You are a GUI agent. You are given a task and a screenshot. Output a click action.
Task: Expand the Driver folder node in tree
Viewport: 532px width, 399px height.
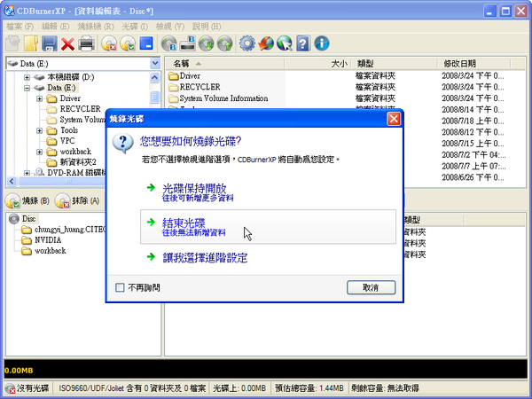click(x=40, y=98)
